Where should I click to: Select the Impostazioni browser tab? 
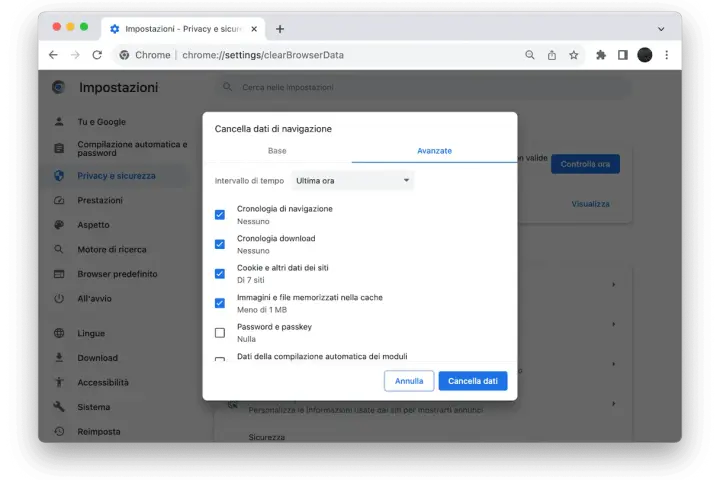pos(182,29)
